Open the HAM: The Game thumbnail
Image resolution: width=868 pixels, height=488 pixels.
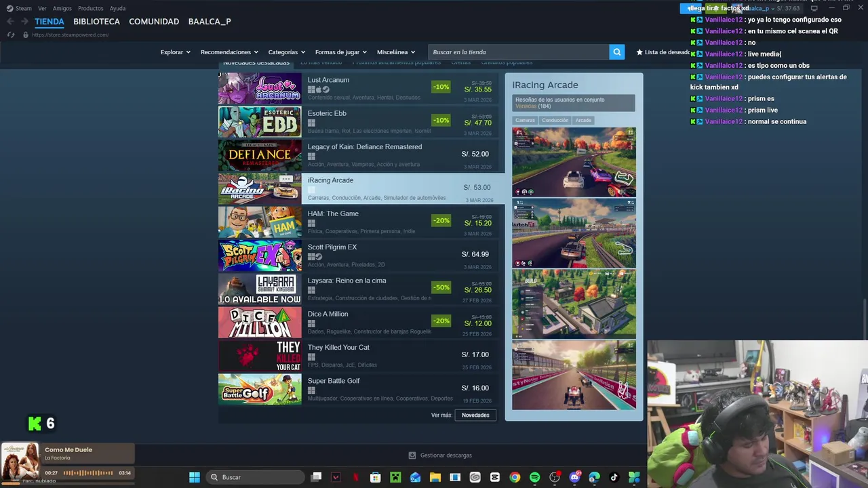point(260,222)
